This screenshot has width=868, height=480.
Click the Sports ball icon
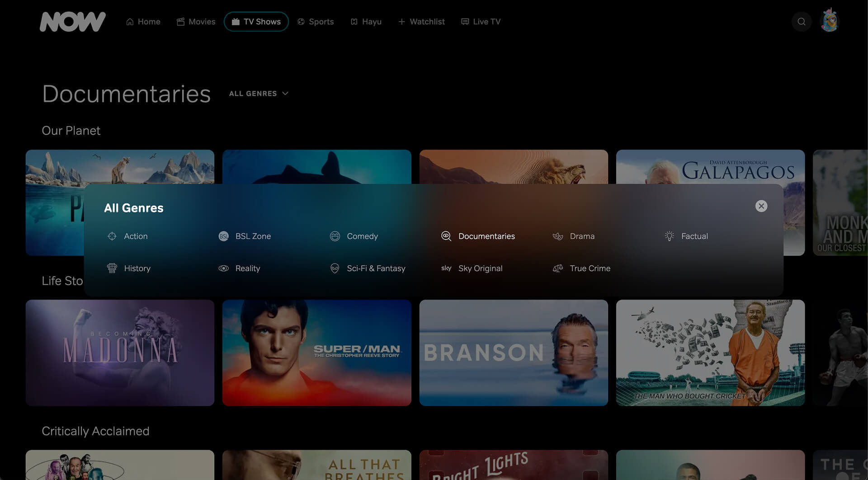point(301,22)
